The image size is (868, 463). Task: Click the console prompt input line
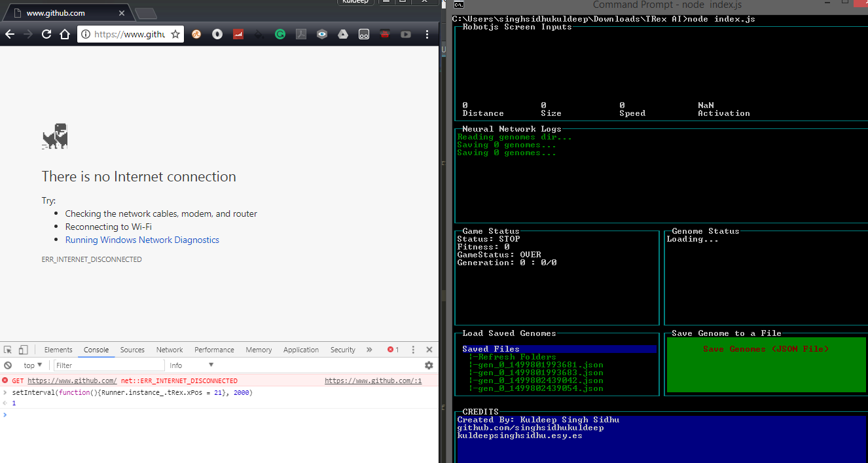223,415
